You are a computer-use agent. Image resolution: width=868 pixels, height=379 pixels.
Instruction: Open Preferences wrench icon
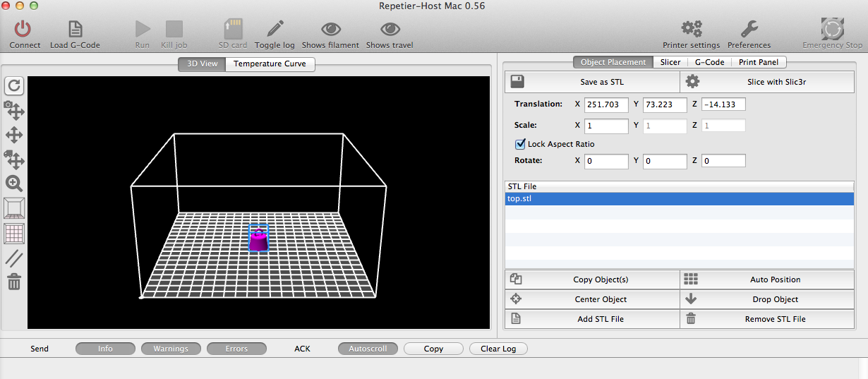point(749,29)
